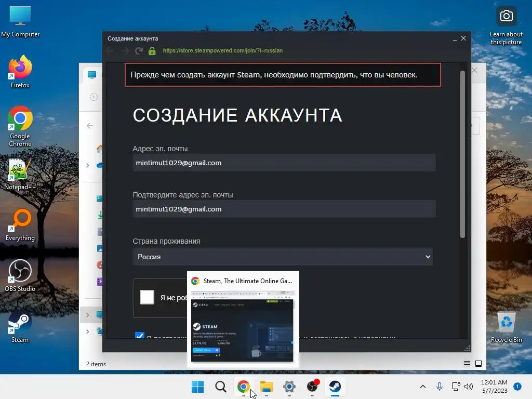This screenshot has width=532, height=399.
Task: Click File Explorer's back arrow
Action: pyautogui.click(x=89, y=126)
